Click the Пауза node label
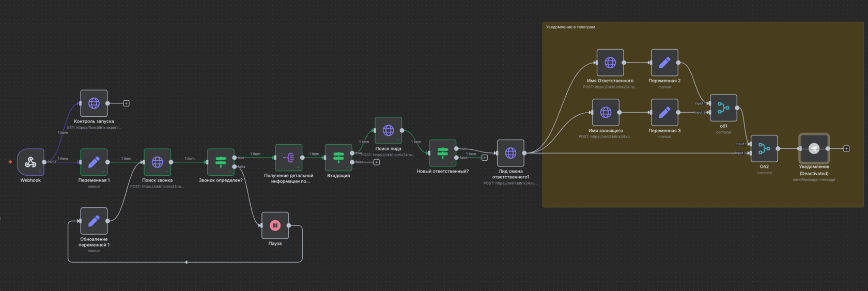Image resolution: width=868 pixels, height=291 pixels. pyautogui.click(x=275, y=243)
